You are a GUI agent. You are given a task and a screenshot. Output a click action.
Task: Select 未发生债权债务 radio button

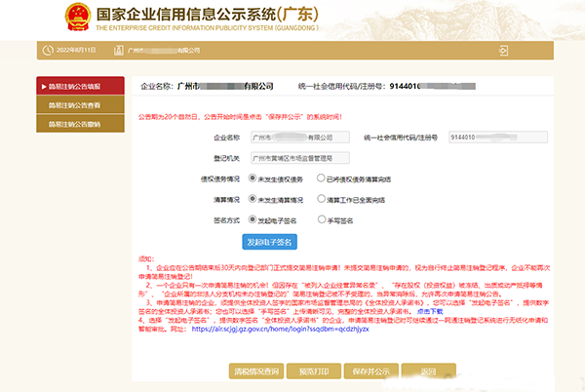pyautogui.click(x=253, y=178)
